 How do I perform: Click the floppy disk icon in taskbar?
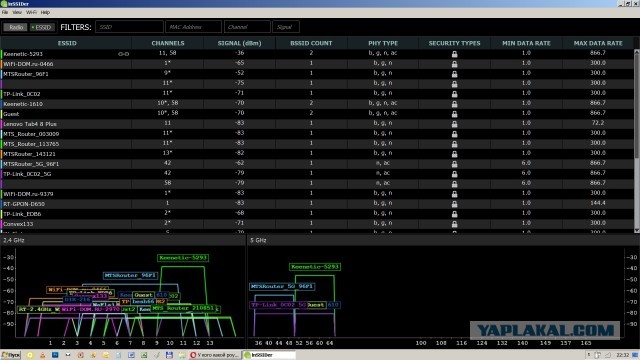click(x=169, y=355)
